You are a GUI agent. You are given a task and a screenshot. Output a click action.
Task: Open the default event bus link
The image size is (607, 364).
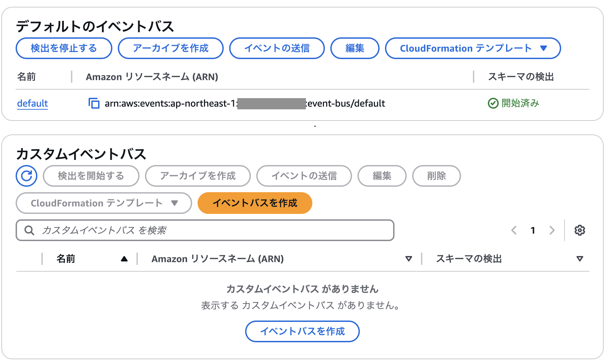[x=32, y=104]
